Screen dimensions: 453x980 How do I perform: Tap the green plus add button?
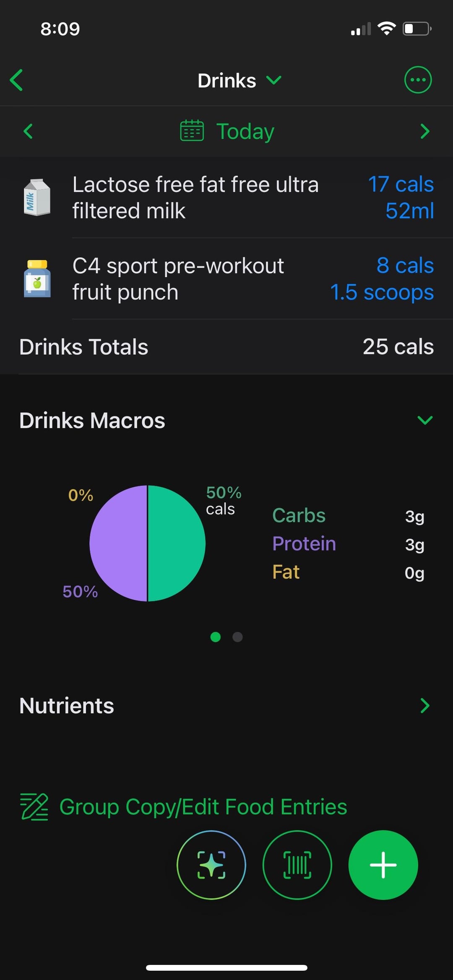click(x=383, y=865)
